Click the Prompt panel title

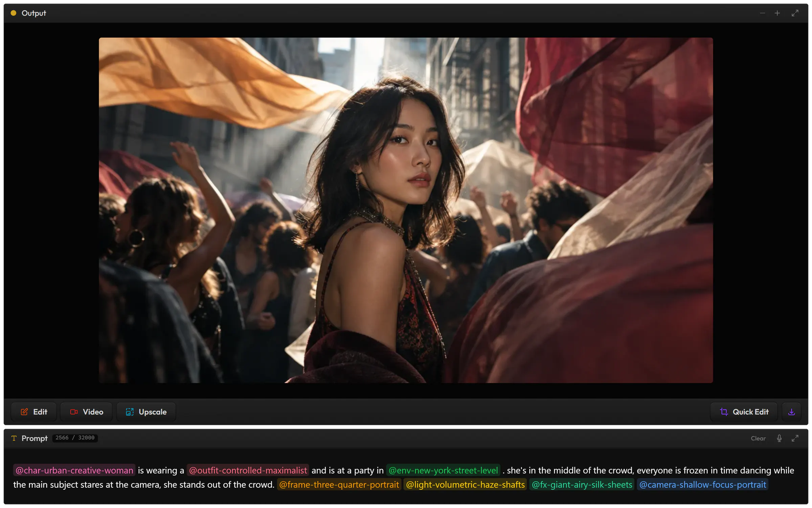point(35,438)
